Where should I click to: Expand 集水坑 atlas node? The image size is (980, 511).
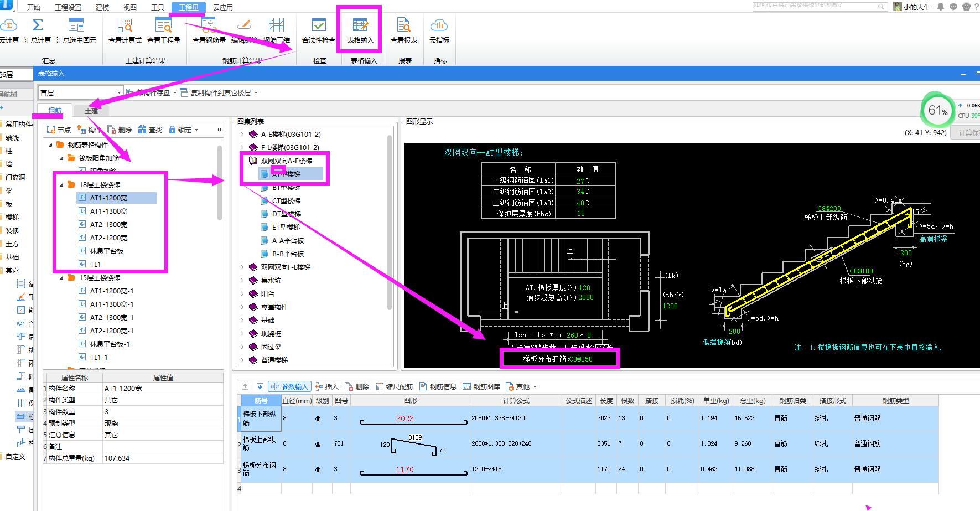coord(242,280)
